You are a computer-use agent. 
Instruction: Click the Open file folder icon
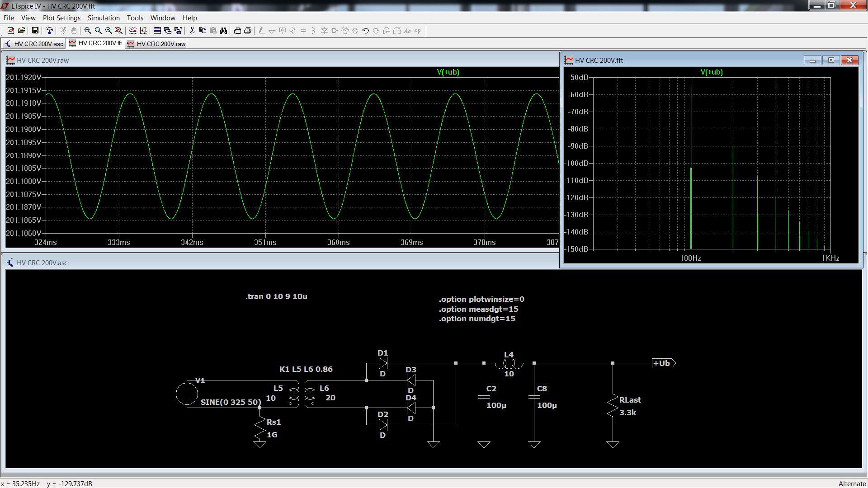(x=21, y=31)
